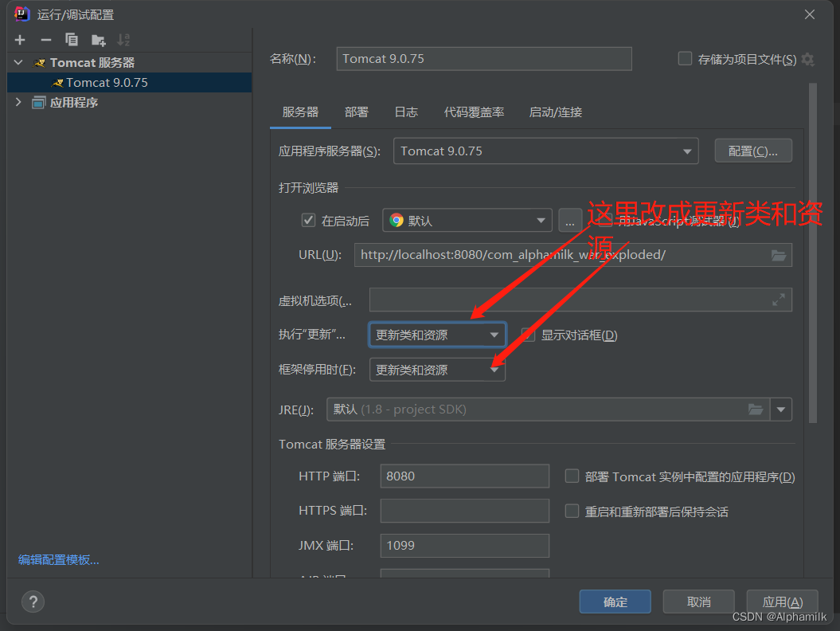840x631 pixels.
Task: Select the Tomcat 9.0.75 configuration in the tree
Action: pos(130,83)
